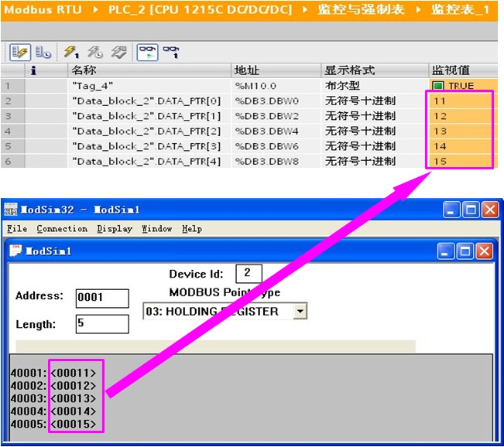
Task: Click 布尔型 display format cell
Action: pyautogui.click(x=375, y=86)
